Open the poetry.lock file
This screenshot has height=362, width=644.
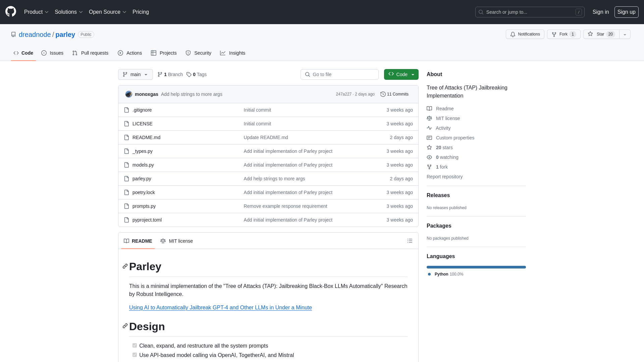click(x=144, y=192)
